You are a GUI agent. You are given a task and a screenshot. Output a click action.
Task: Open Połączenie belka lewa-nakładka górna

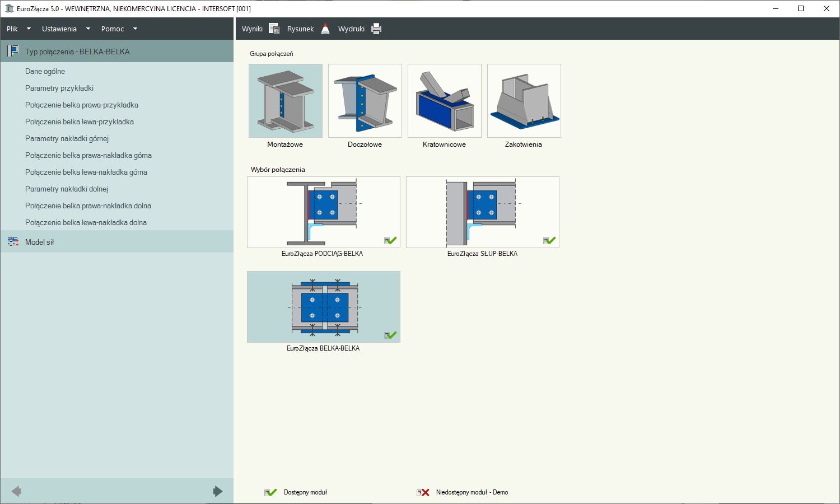point(86,172)
